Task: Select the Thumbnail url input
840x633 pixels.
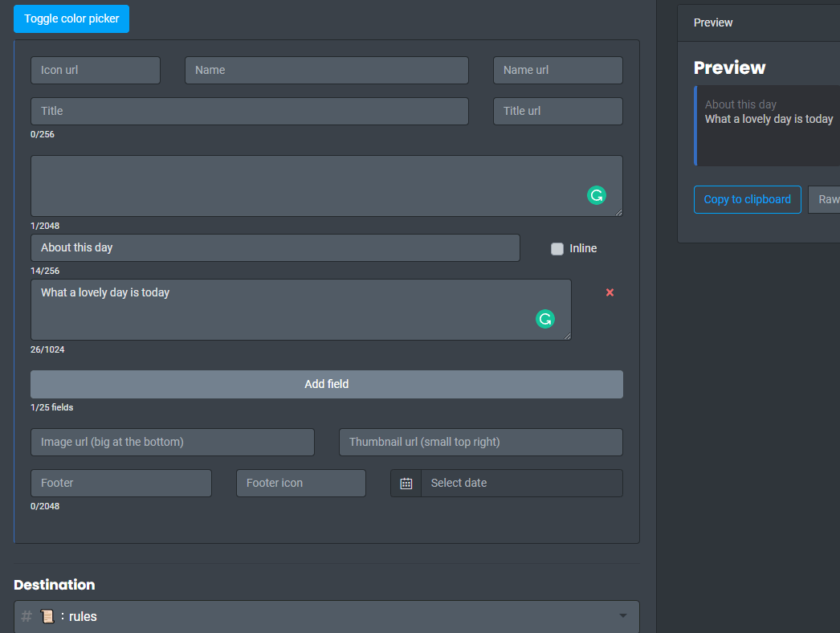Action: [x=480, y=442]
